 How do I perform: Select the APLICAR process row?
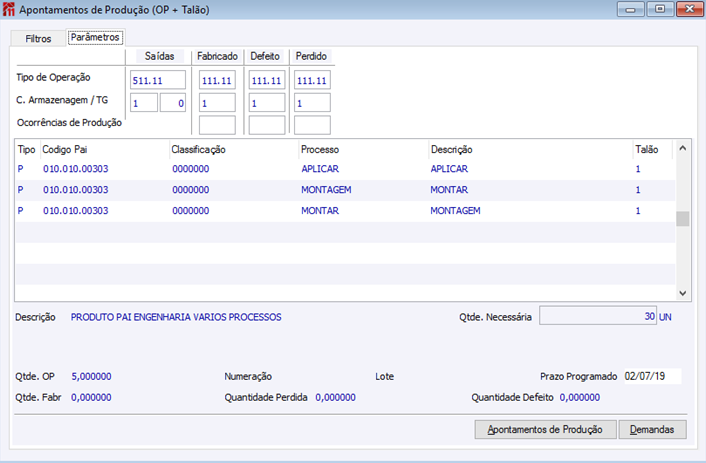[x=345, y=169]
